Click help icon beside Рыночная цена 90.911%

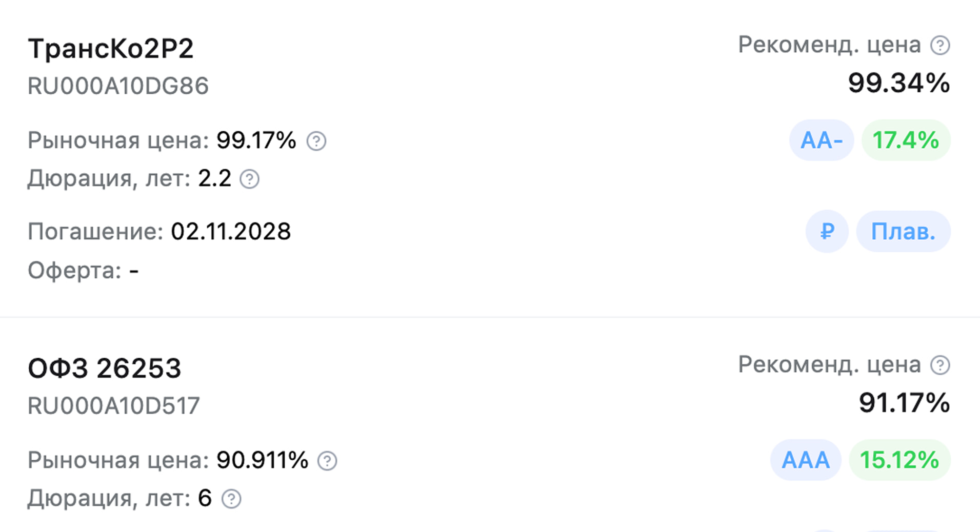pos(327,461)
